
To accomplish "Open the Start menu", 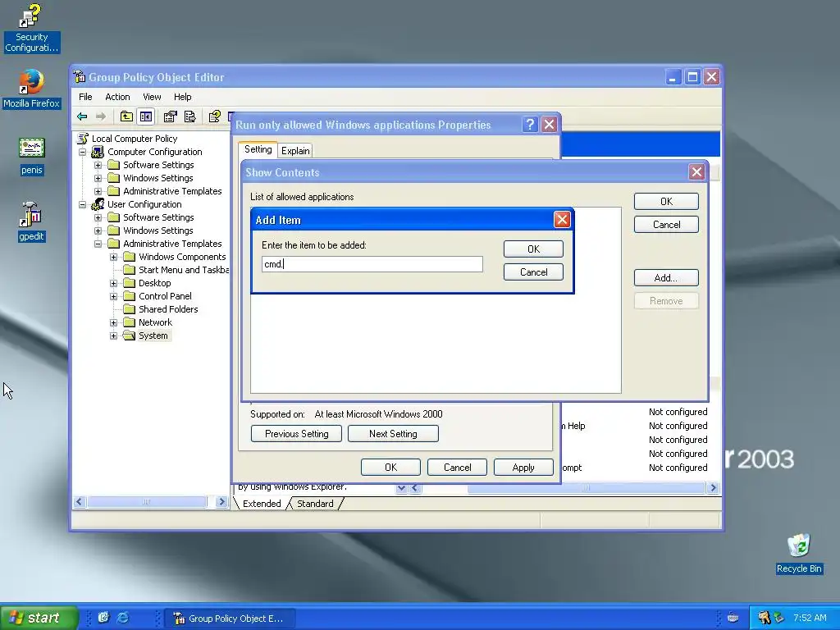I will pos(39,618).
